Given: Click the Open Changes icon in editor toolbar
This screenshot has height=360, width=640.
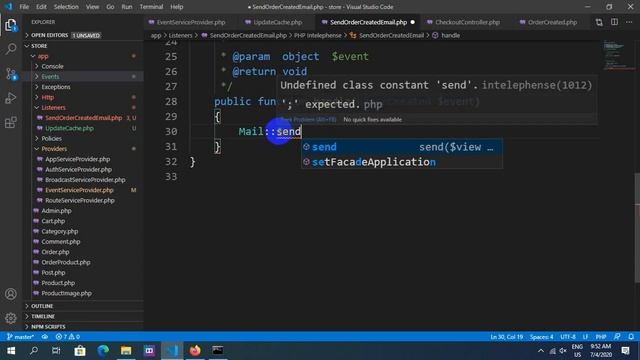Looking at the screenshot, I should tap(599, 22).
